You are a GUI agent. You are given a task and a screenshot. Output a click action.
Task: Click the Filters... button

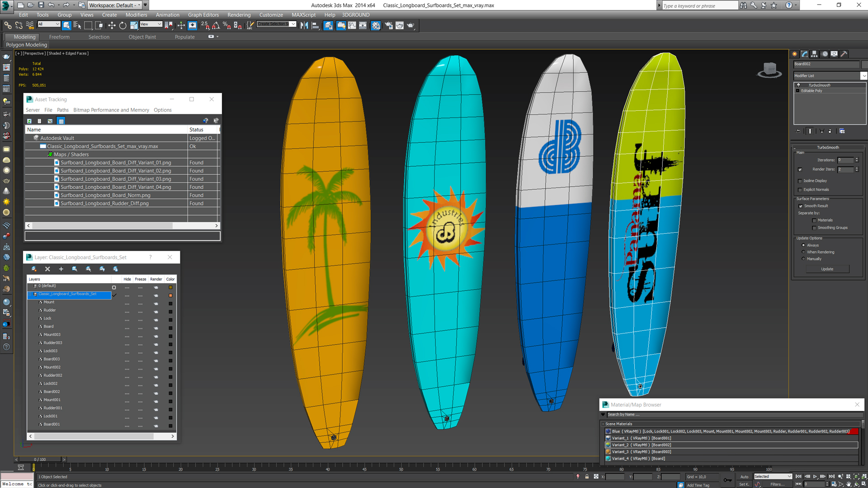coord(778,484)
